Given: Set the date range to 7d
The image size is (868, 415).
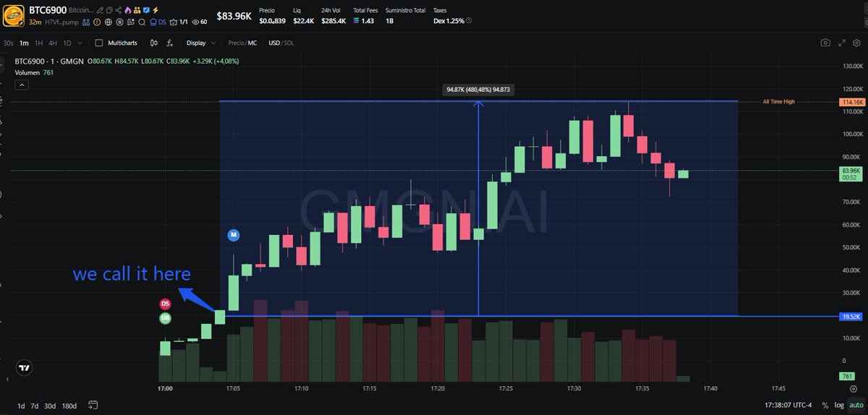Looking at the screenshot, I should pyautogui.click(x=35, y=406).
